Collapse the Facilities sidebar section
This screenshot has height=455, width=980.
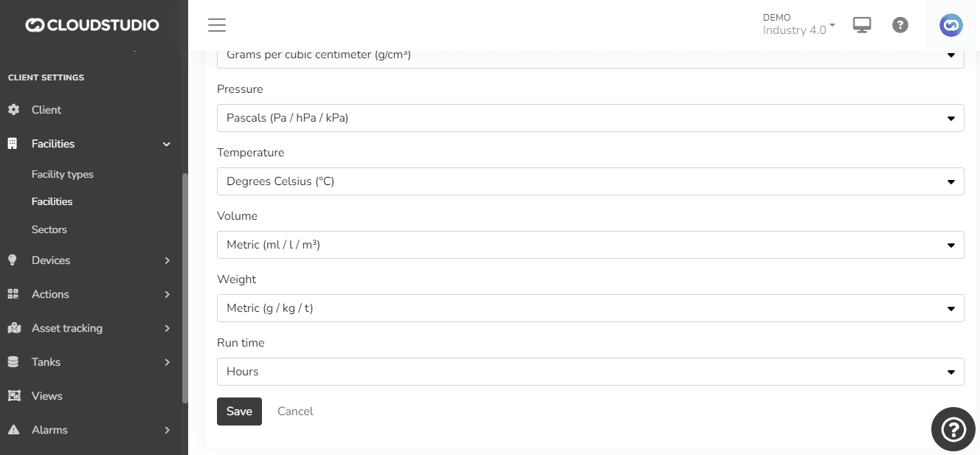pyautogui.click(x=166, y=144)
